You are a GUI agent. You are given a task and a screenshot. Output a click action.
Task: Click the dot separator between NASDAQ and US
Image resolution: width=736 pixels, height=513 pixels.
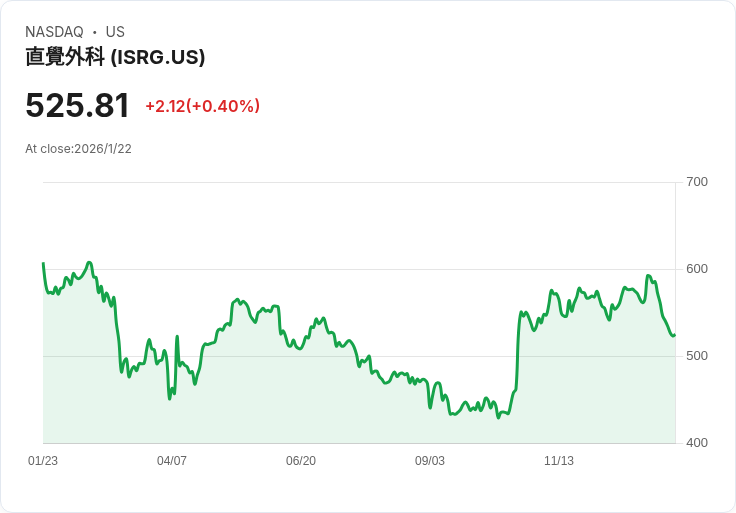[x=94, y=32]
